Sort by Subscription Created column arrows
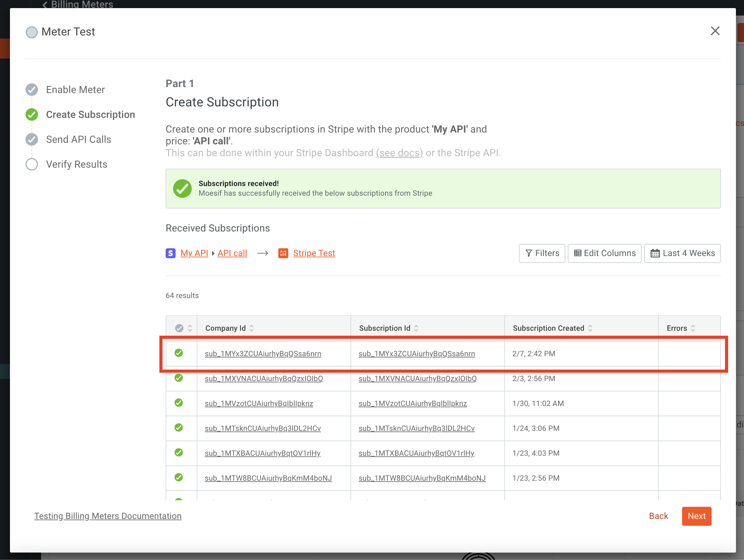Image resolution: width=744 pixels, height=560 pixels. click(x=590, y=328)
